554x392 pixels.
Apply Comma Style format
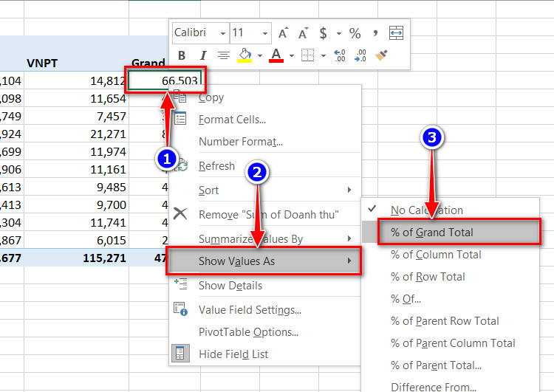[375, 33]
